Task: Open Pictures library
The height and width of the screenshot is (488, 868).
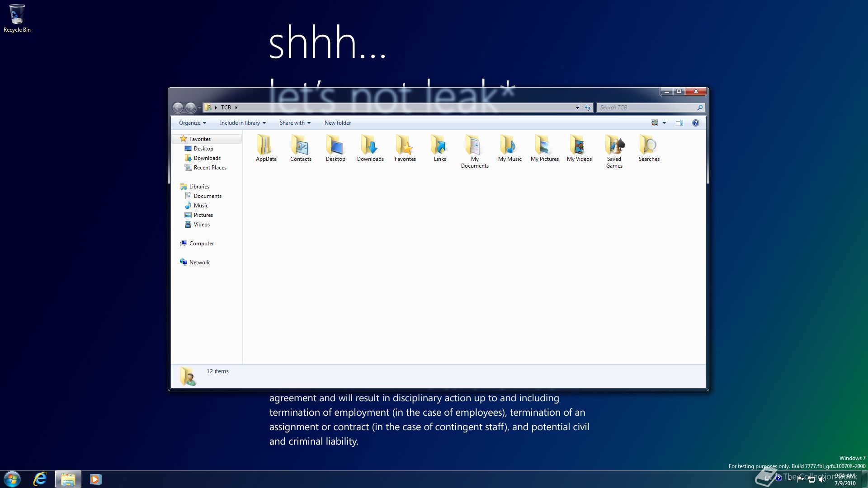Action: tap(203, 215)
